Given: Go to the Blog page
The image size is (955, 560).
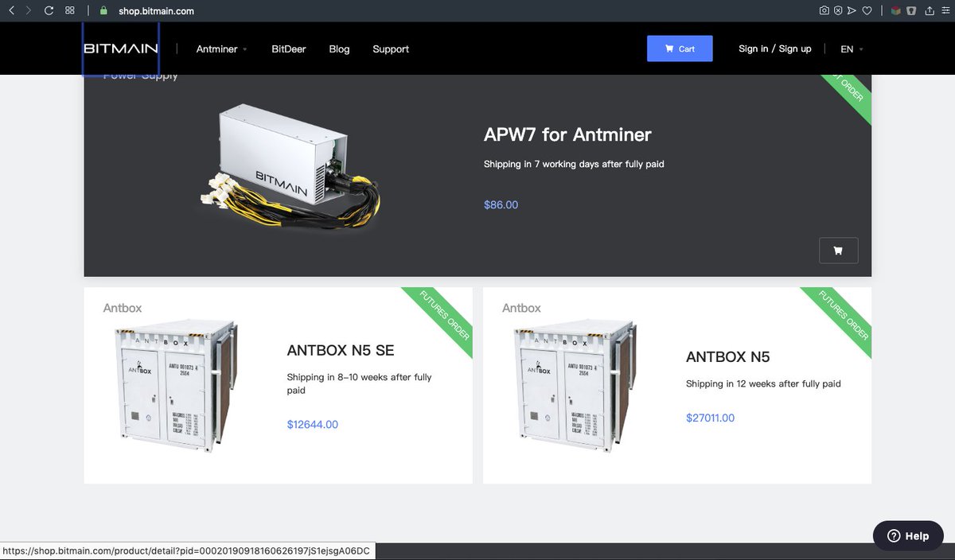Looking at the screenshot, I should (339, 49).
